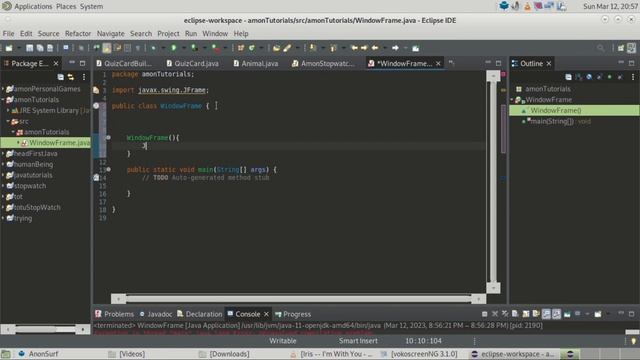Click the Last Edit Location arrow icon
The width and height of the screenshot is (640, 360).
pos(354,48)
